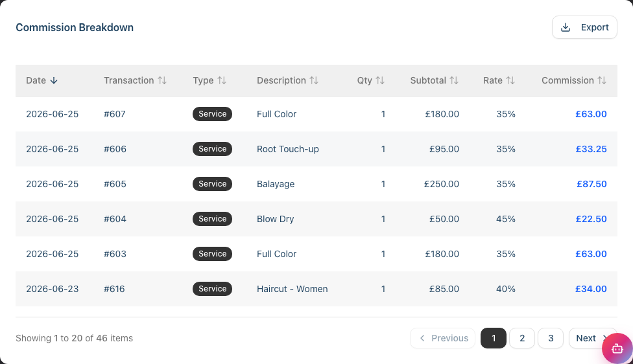Go to page 3
Viewport: 633px width, 364px height.
tap(551, 338)
